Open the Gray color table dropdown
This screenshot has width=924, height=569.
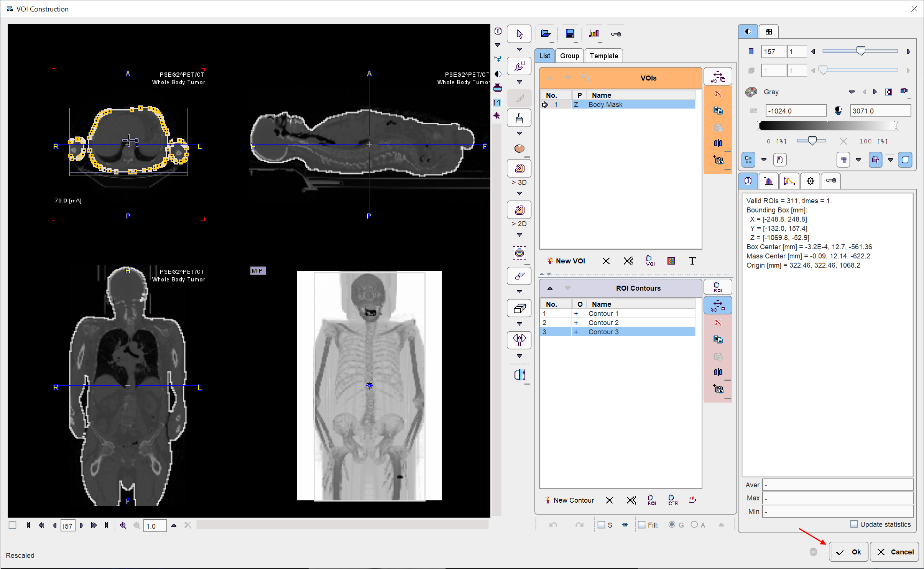(852, 92)
